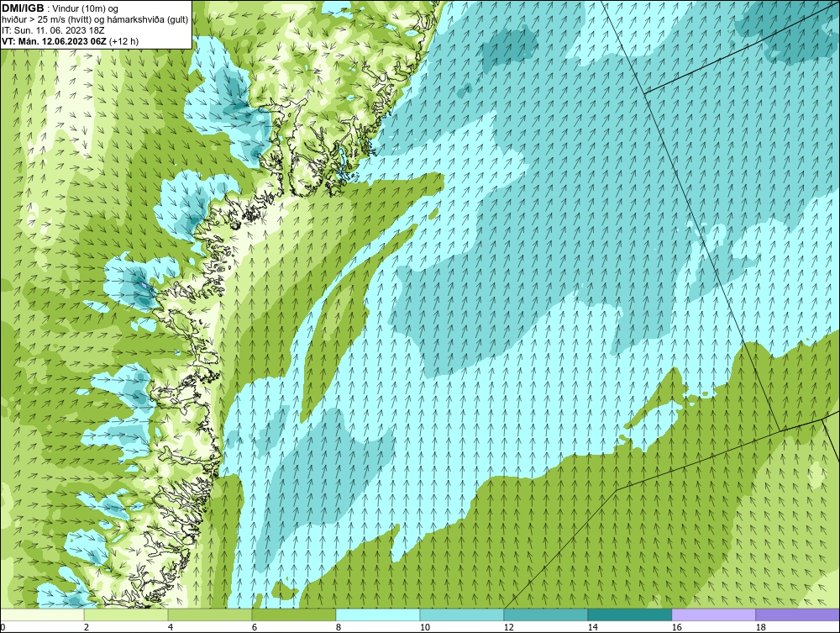Click the 14–16 m/s dark teal legend swatch

pyautogui.click(x=630, y=615)
